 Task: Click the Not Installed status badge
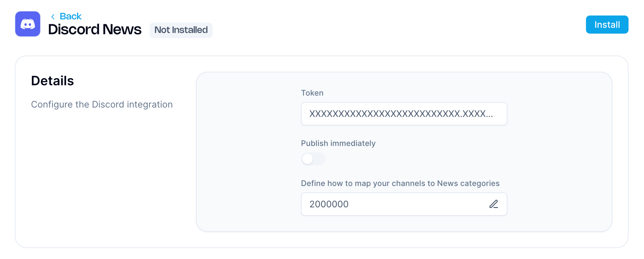coord(181,30)
